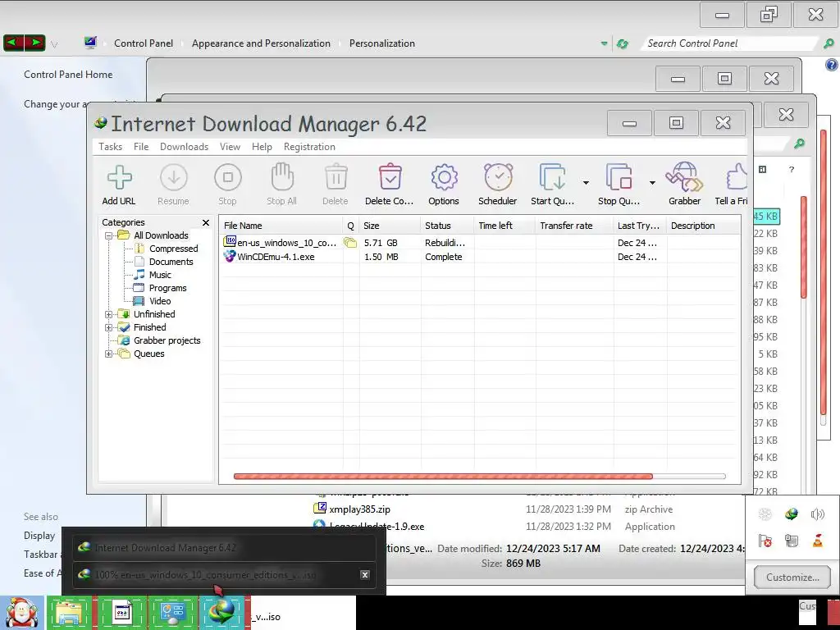Image resolution: width=840 pixels, height=630 pixels.
Task: Click the Delete trash icon
Action: tap(336, 177)
